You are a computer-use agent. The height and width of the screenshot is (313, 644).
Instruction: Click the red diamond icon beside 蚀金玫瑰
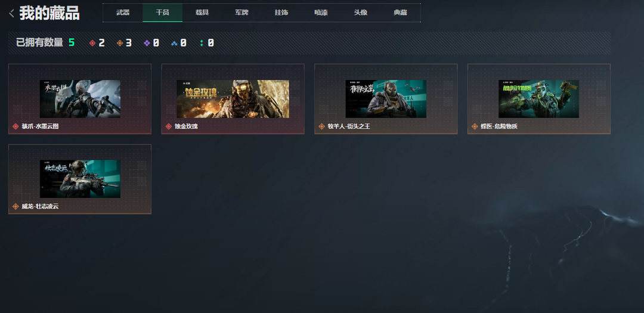click(x=168, y=126)
